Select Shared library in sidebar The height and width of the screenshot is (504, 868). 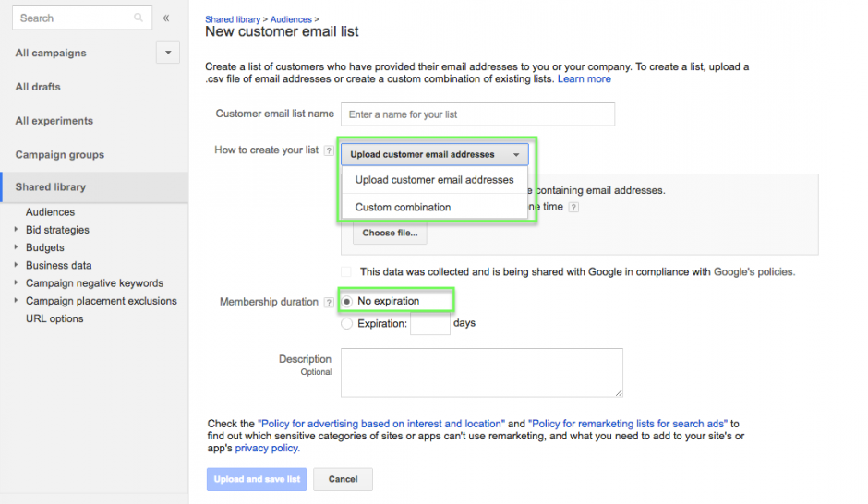tap(95, 187)
